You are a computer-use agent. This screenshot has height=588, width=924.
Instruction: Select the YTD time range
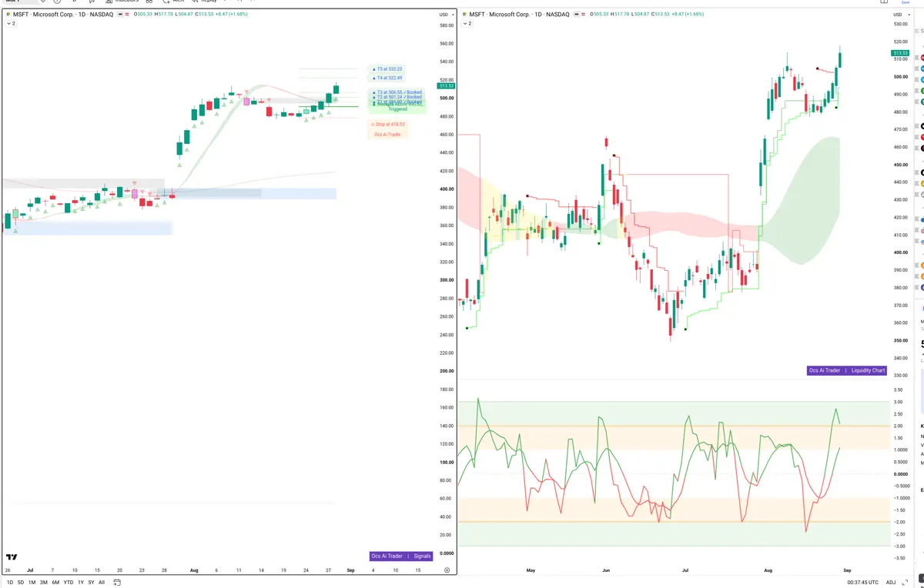(x=69, y=583)
